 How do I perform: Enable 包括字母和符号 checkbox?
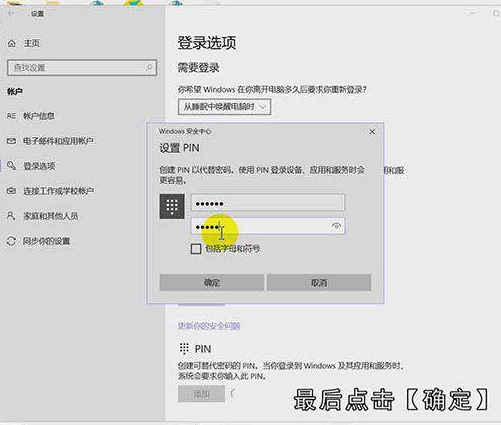[x=196, y=249]
